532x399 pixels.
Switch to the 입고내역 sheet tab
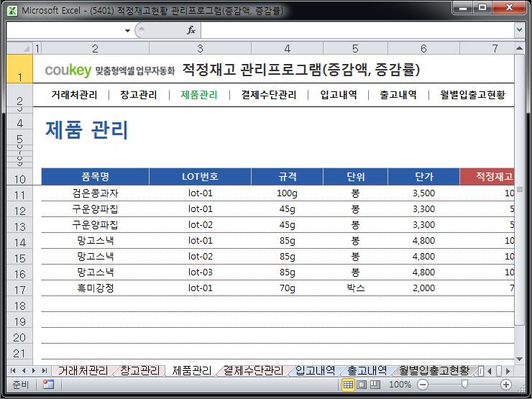[x=315, y=370]
